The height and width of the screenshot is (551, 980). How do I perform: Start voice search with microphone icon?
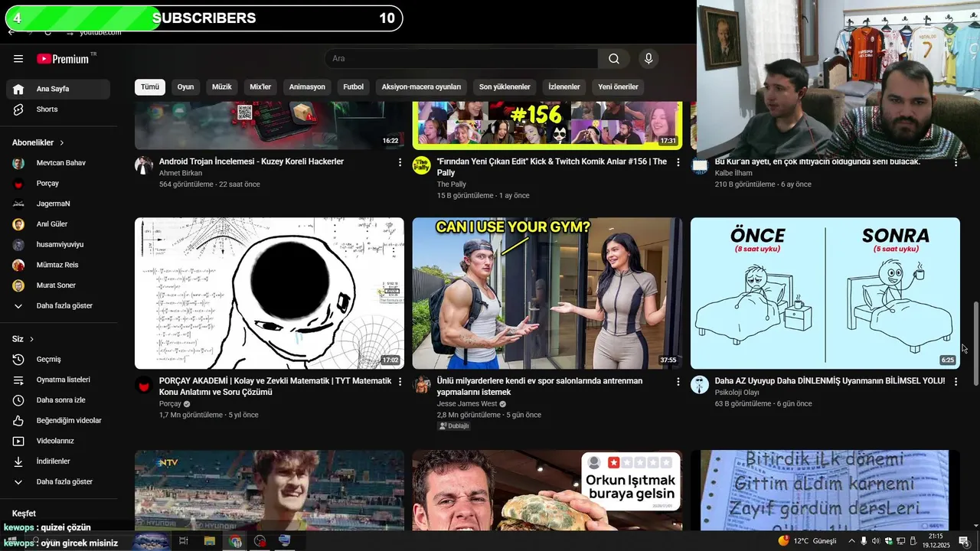[648, 59]
